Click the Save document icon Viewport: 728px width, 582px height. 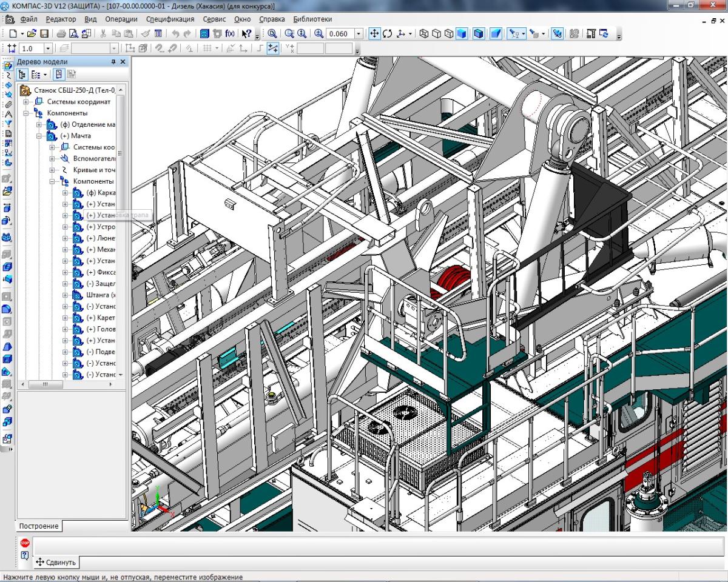click(x=44, y=34)
